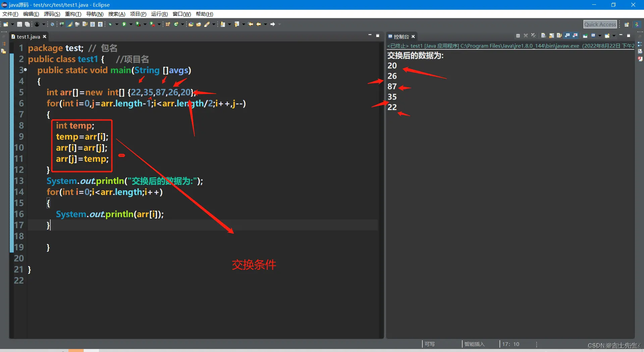This screenshot has width=644, height=352.
Task: Minimize the test1.java editor area
Action: pyautogui.click(x=370, y=35)
